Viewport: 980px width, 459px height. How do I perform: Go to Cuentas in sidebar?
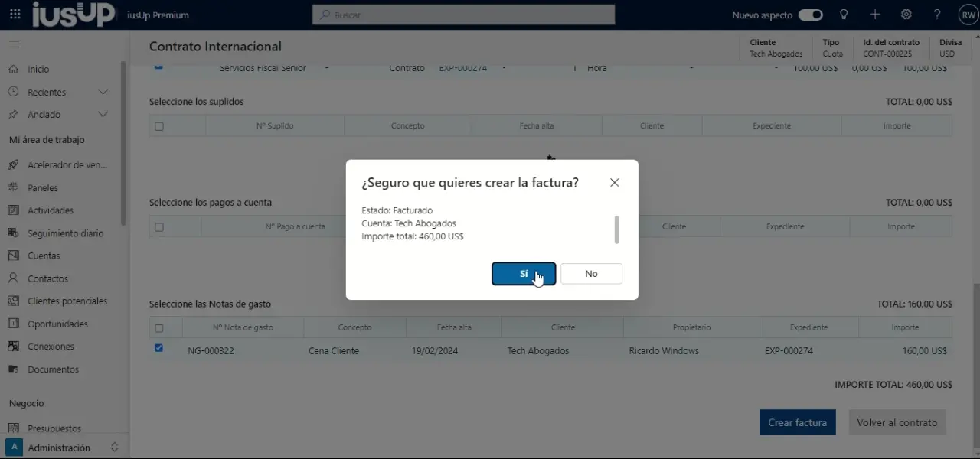pyautogui.click(x=44, y=256)
